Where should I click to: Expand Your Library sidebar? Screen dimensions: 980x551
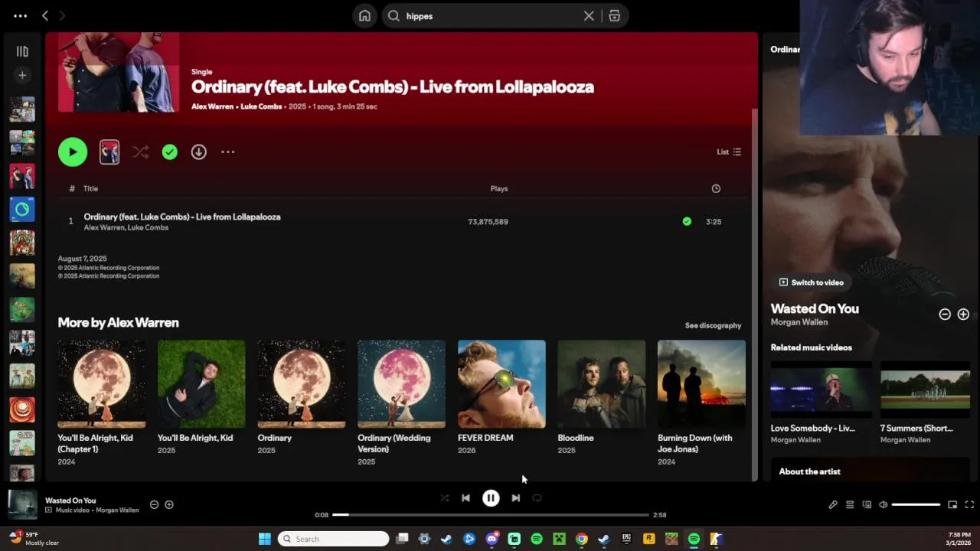(x=22, y=51)
